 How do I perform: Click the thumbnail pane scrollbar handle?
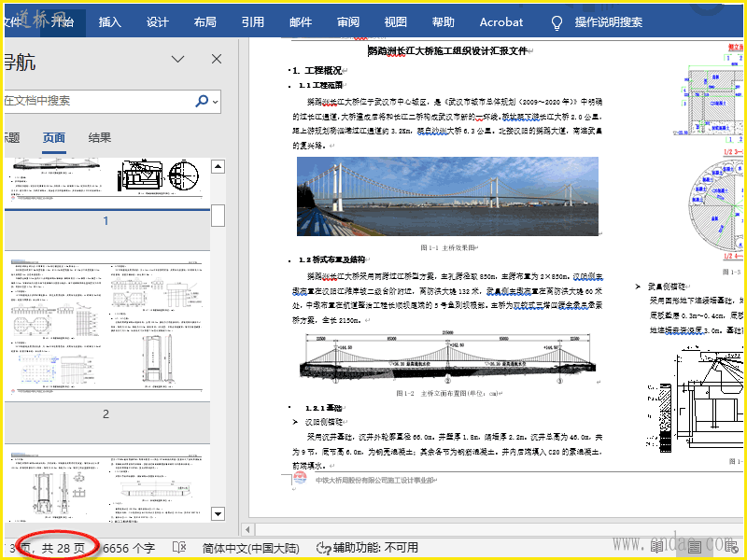pos(218,216)
